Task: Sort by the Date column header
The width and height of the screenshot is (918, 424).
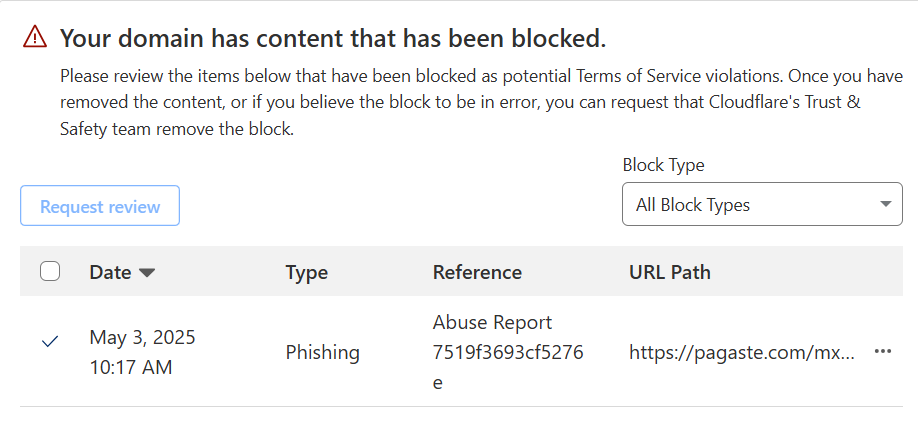Action: tap(110, 272)
